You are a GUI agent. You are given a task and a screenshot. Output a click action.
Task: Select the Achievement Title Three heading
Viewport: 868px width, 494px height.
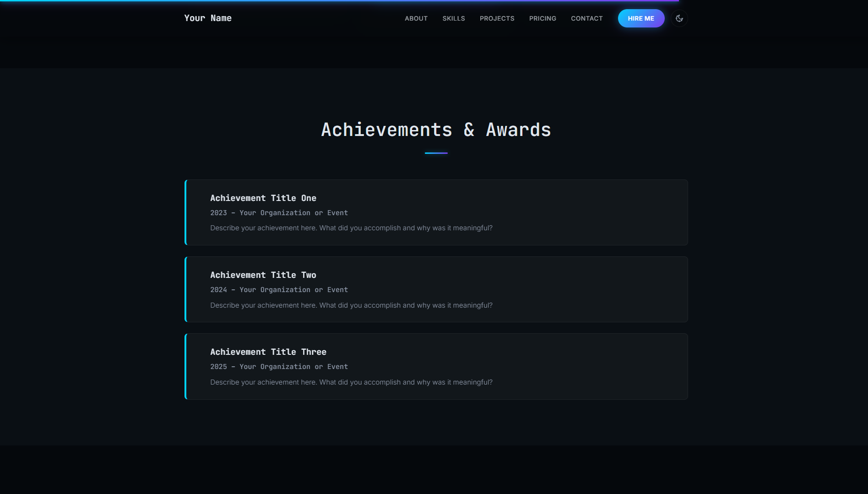coord(268,352)
